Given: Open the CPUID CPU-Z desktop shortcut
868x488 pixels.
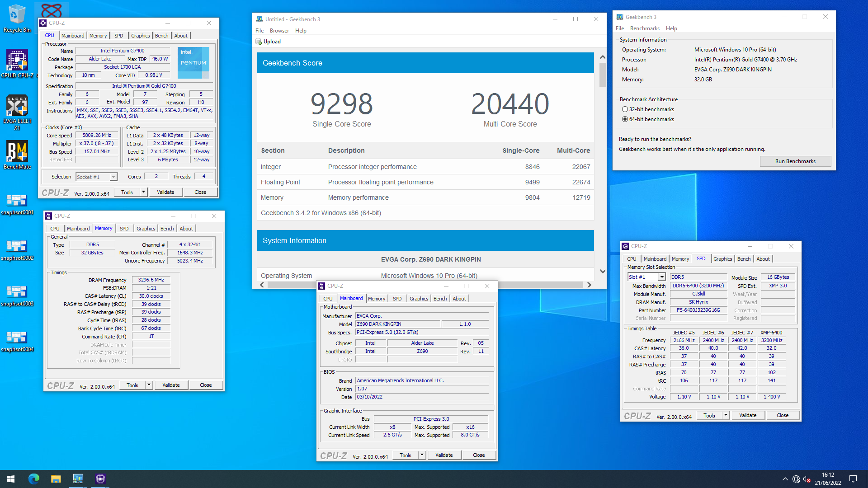Looking at the screenshot, I should pyautogui.click(x=17, y=64).
